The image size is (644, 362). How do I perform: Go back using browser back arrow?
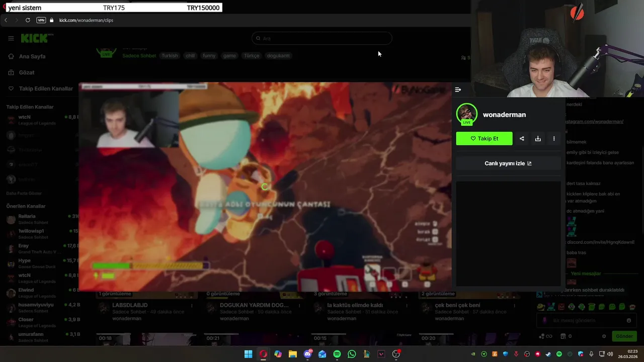pyautogui.click(x=6, y=20)
